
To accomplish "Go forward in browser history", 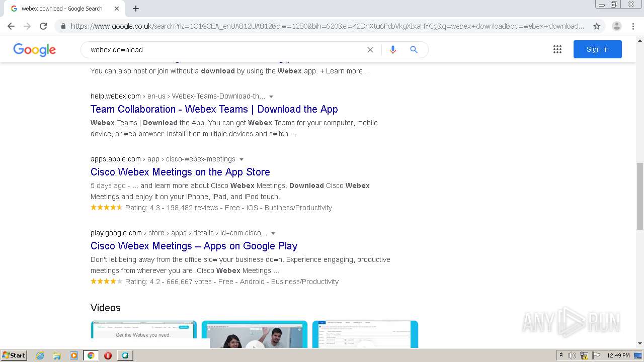I will pyautogui.click(x=27, y=26).
